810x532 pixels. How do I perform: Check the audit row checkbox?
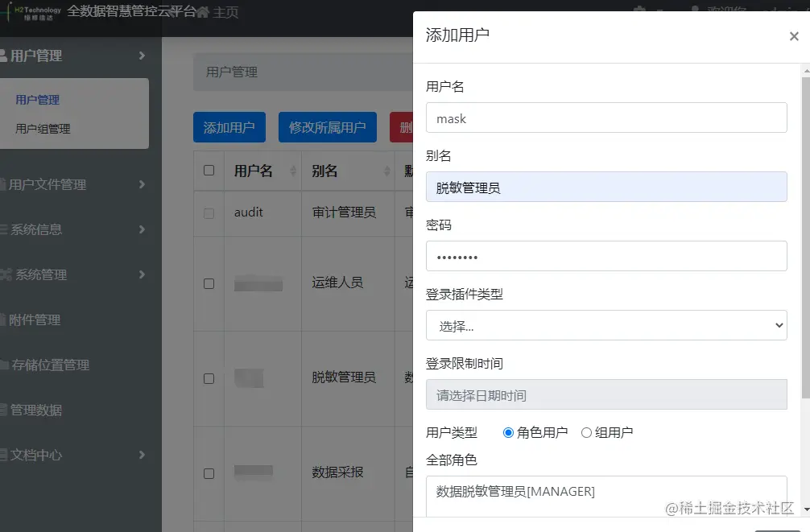[x=209, y=213]
